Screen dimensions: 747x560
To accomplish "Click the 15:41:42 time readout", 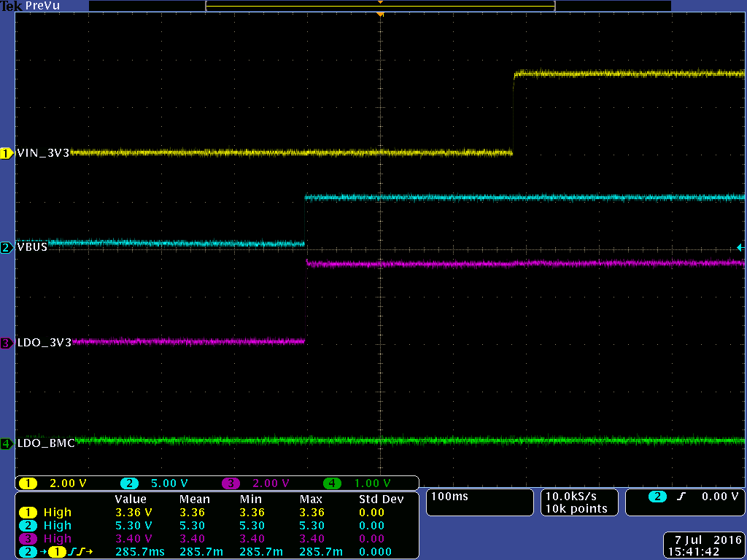I will pos(694,552).
